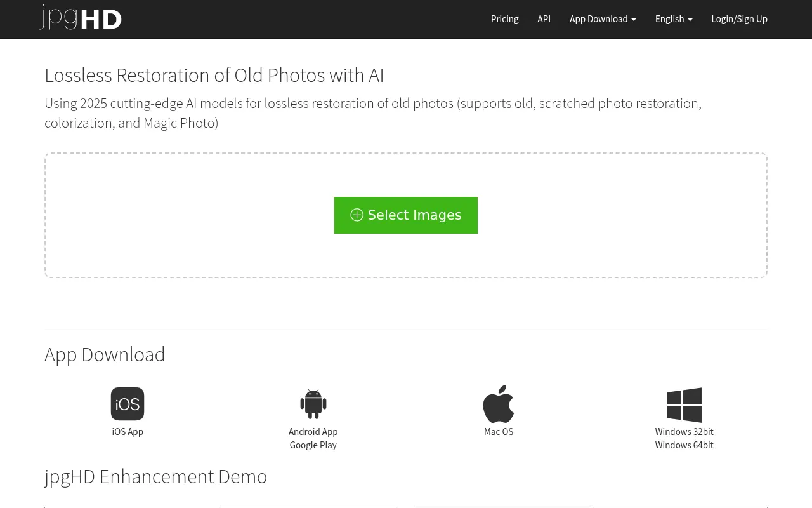
Task: Click the Android robot icon
Action: click(x=313, y=404)
